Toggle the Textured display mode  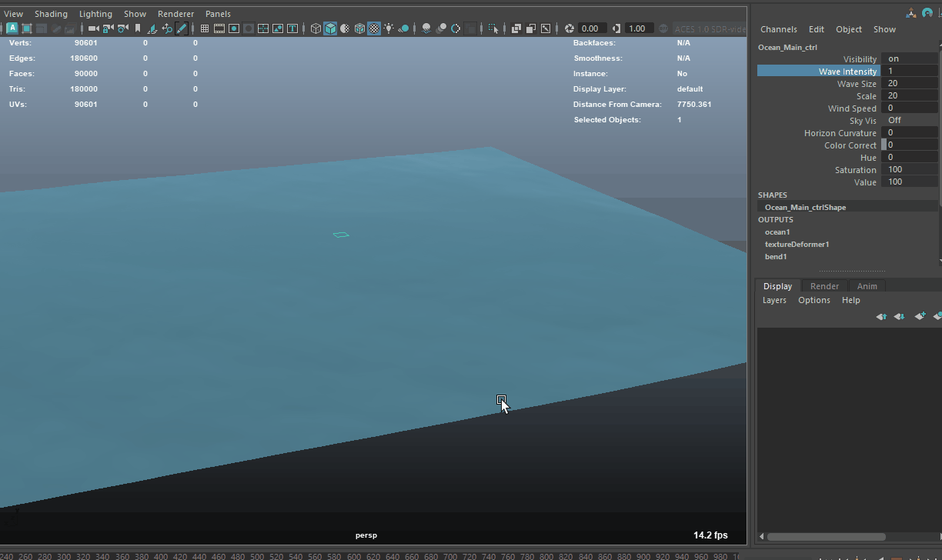[374, 28]
